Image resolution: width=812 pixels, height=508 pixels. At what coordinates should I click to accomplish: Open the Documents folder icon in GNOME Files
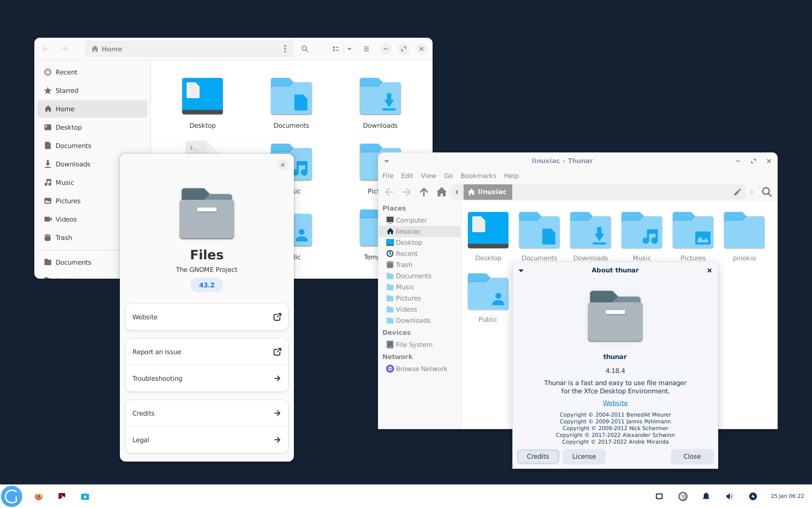coord(291,96)
